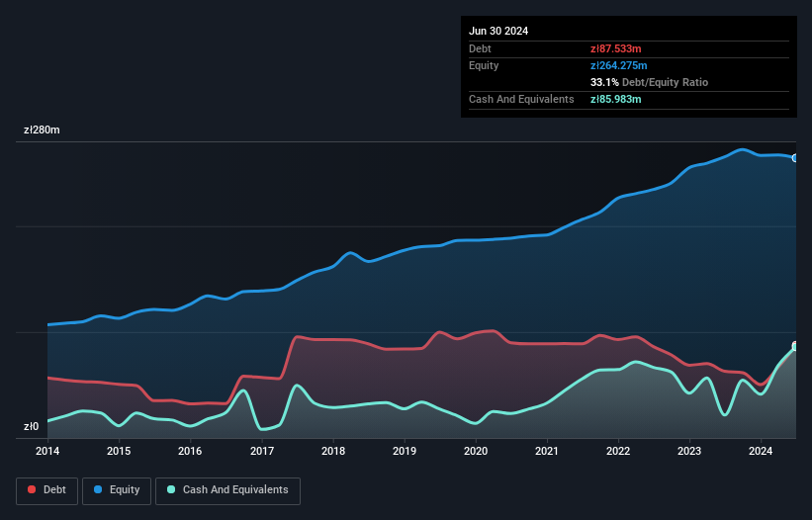Click the 33.1% Debt/Equity Ratio text
This screenshot has height=520, width=812.
click(649, 82)
